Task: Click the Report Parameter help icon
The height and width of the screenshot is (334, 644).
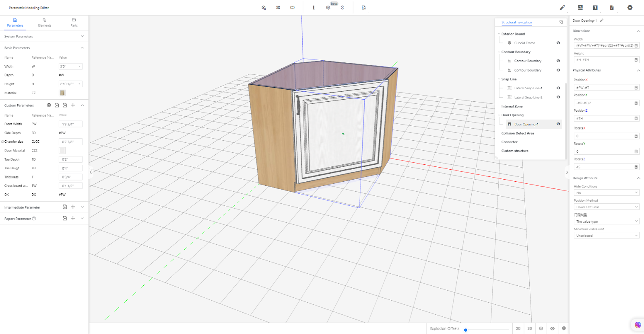Action: [x=34, y=219]
